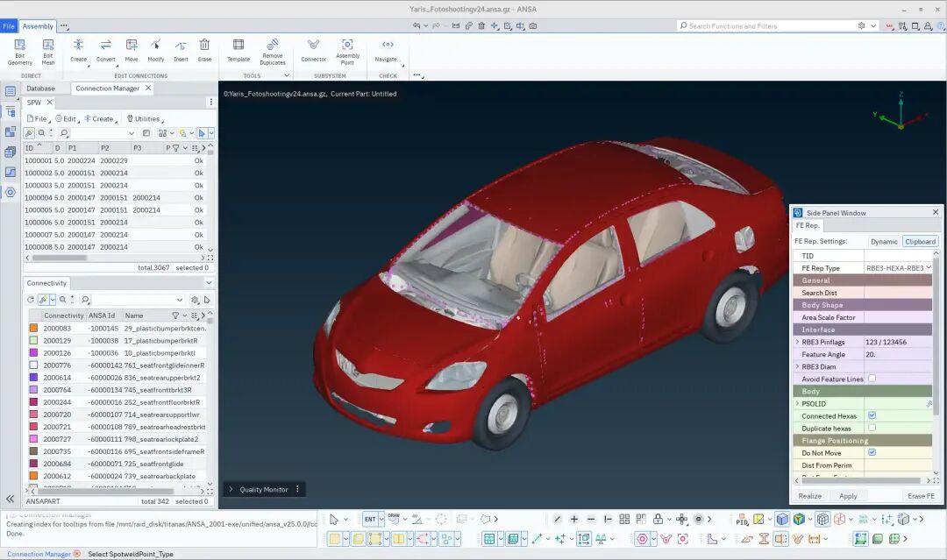Open the FE Rep Type dropdown
The width and height of the screenshot is (947, 560).
point(898,268)
